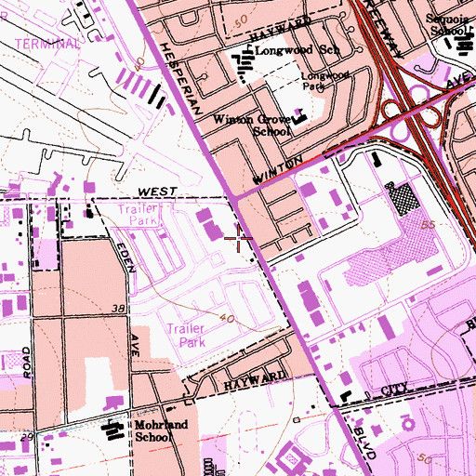Click the 55 elevation contour label
Viewport: 476px width, 476px height.
(x=429, y=225)
